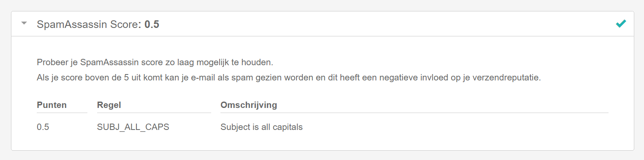Collapse the SpamAssassin Score panel arrow
This screenshot has height=160, width=644.
(x=24, y=23)
